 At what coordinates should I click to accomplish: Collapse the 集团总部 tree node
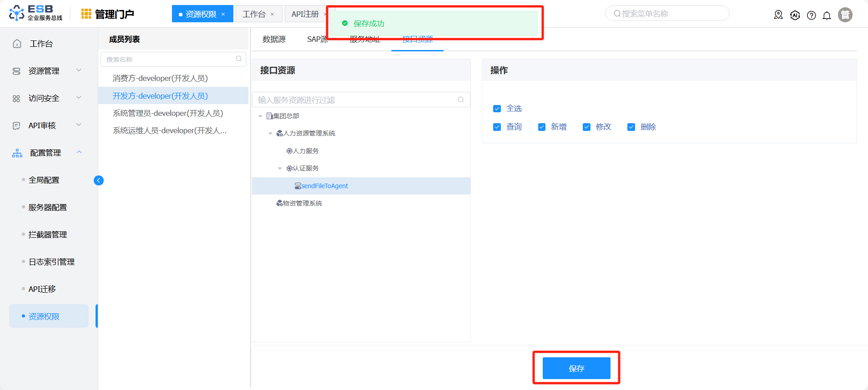(x=260, y=116)
